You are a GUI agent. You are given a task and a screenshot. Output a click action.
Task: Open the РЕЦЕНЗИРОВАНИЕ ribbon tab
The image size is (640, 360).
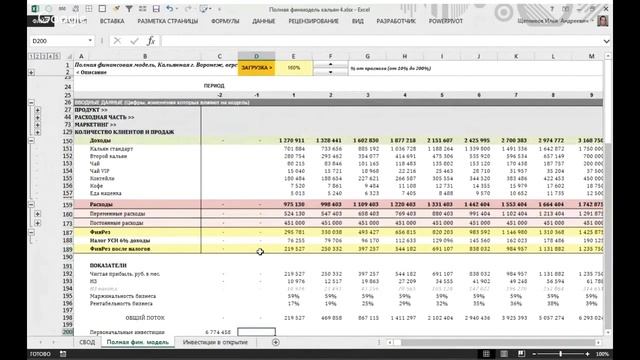pyautogui.click(x=313, y=21)
